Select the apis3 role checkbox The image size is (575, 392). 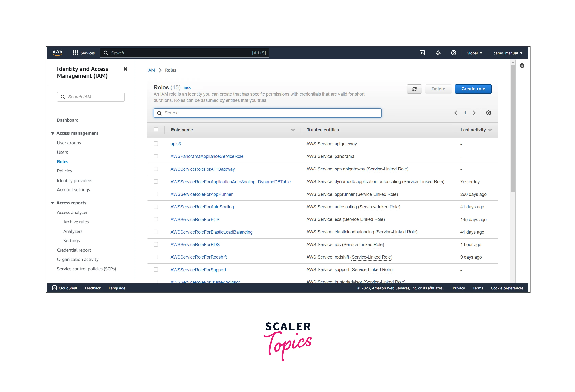coord(156,144)
